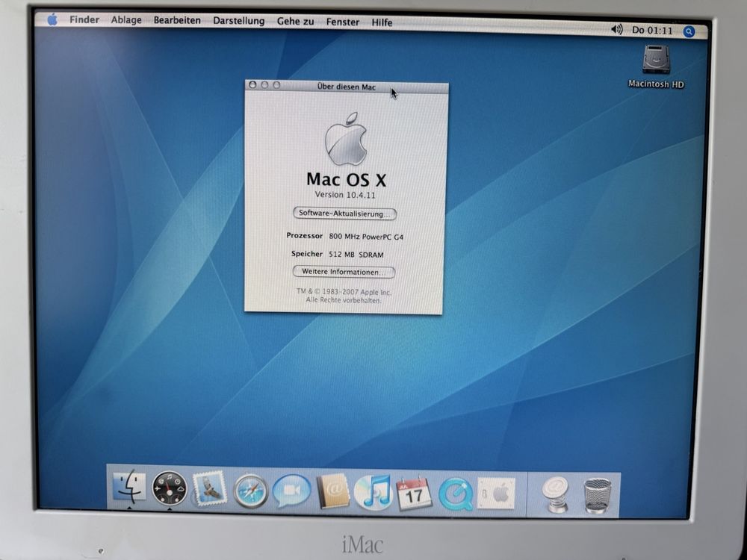Open iCal from the Dock
The image size is (747, 560).
414,493
